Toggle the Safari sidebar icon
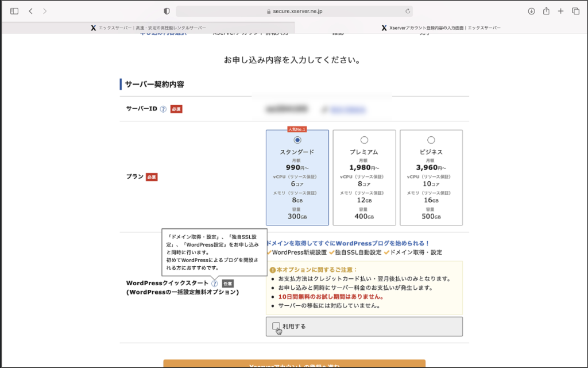Screen dimensions: 588x368 [14, 11]
